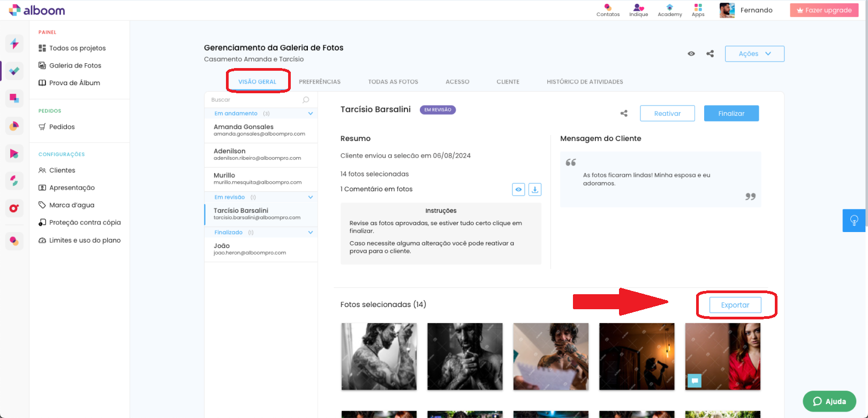This screenshot has width=868, height=418.
Task: Open the checkmark proofing app icon
Action: coord(14,71)
